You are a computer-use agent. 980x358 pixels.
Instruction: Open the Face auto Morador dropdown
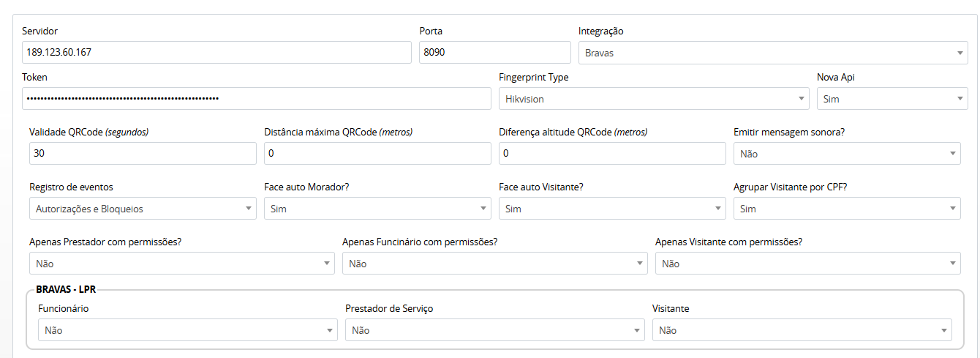pyautogui.click(x=377, y=209)
